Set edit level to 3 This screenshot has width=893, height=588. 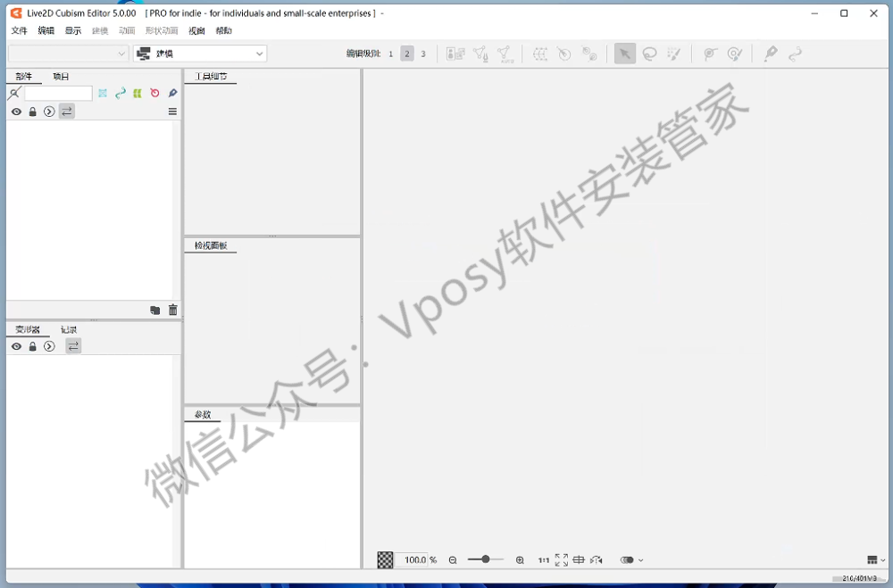[423, 54]
